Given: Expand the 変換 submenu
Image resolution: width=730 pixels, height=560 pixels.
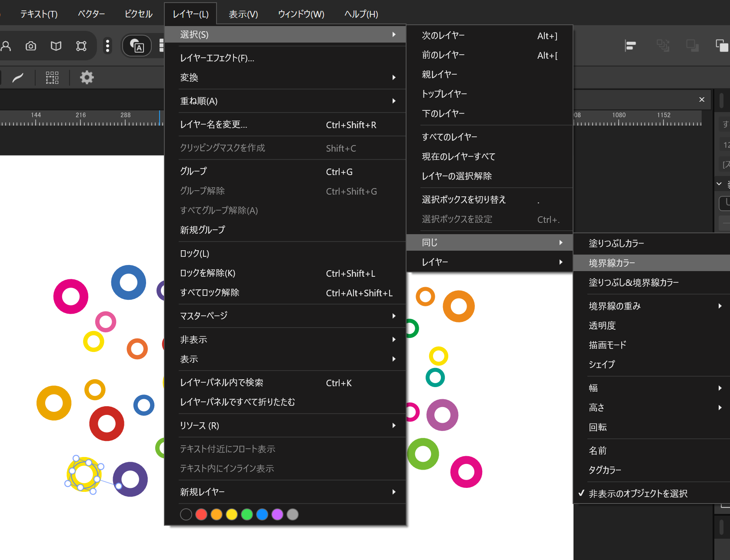Looking at the screenshot, I should click(x=285, y=77).
